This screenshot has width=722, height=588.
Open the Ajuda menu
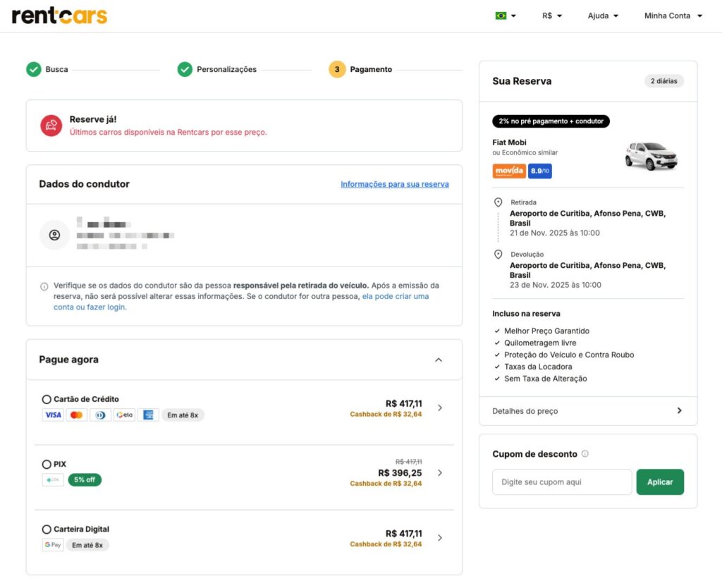coord(603,16)
